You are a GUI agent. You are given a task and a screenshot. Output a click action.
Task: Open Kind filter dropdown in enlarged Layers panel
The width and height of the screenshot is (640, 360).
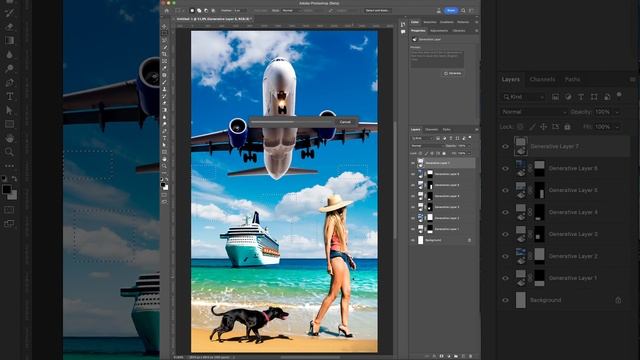point(523,97)
